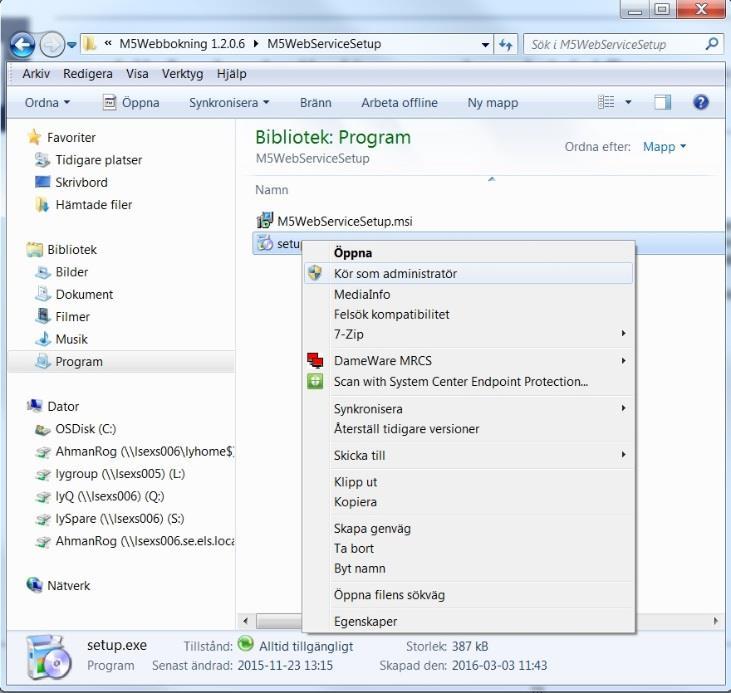The width and height of the screenshot is (731, 693).
Task: Click Arbeta offline in the toolbar
Action: (399, 103)
